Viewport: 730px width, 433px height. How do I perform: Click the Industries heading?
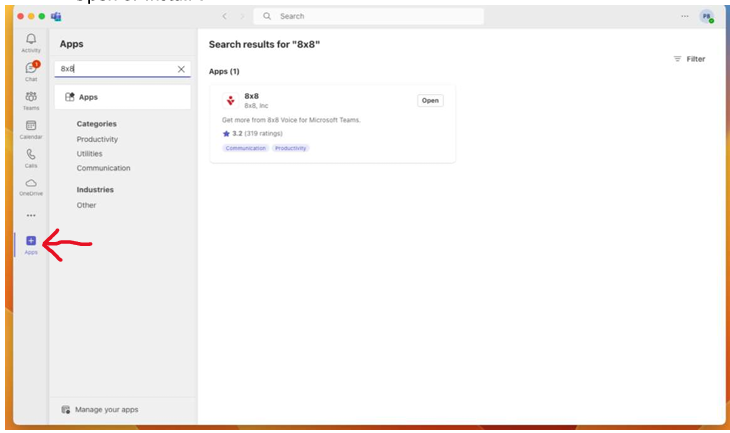pyautogui.click(x=95, y=189)
